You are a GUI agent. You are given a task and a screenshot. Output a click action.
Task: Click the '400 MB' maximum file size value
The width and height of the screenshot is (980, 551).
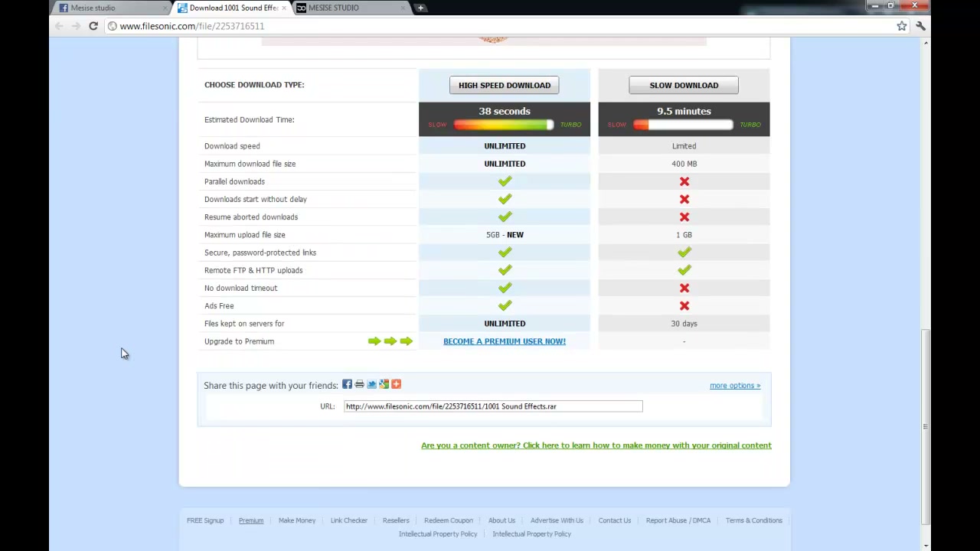(684, 164)
